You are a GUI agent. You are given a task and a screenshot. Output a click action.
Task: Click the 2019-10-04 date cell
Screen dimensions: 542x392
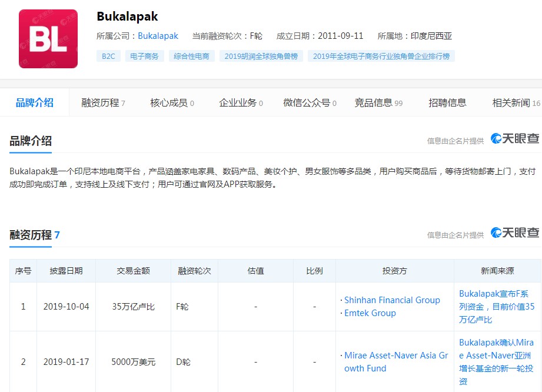tap(66, 307)
